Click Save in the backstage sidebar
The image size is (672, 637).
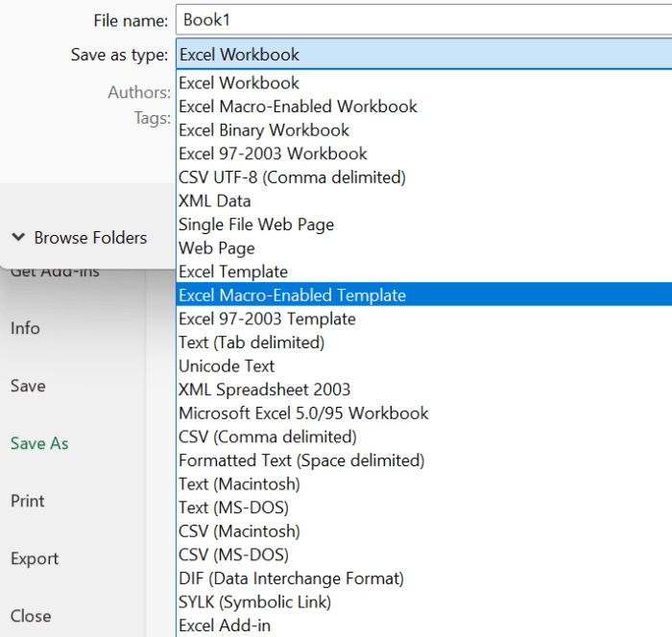[x=28, y=386]
